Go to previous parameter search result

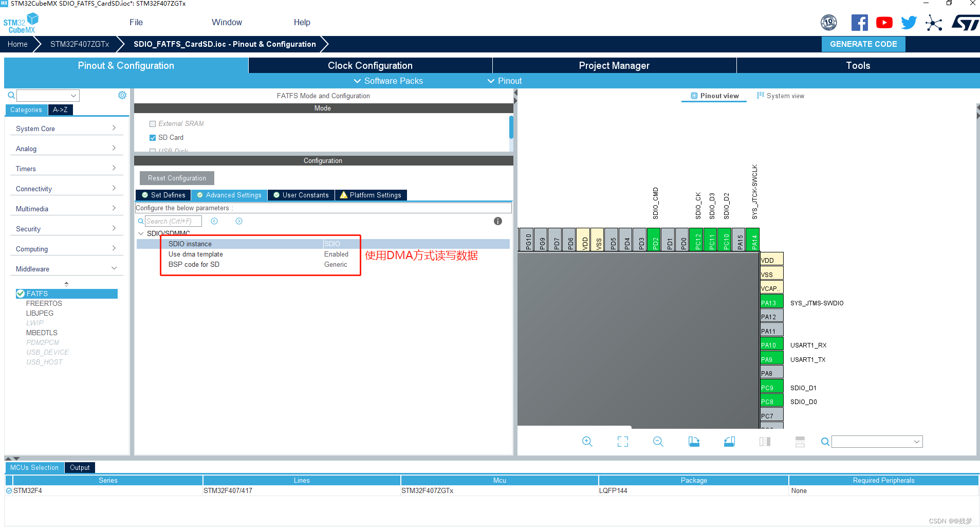pyautogui.click(x=214, y=221)
